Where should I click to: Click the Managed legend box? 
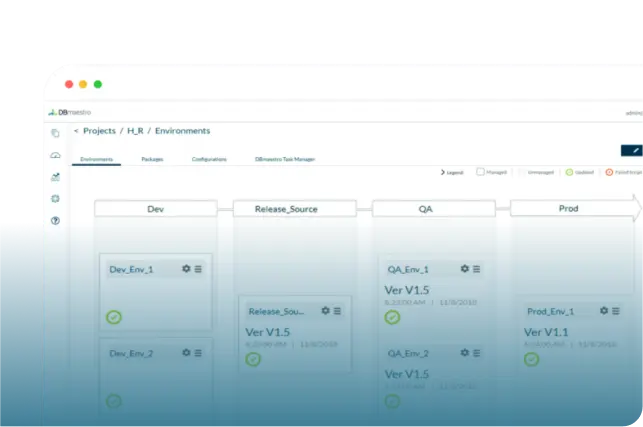coord(480,172)
